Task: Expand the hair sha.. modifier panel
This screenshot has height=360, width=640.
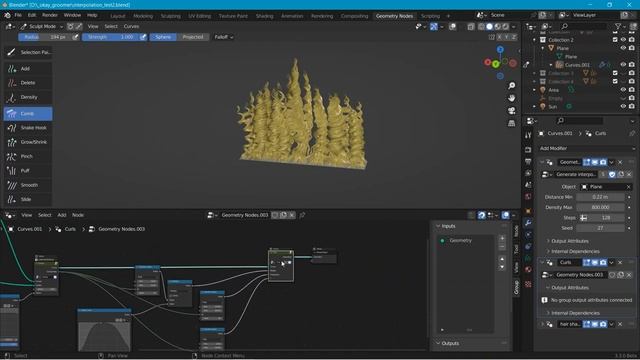Action: pos(542,324)
